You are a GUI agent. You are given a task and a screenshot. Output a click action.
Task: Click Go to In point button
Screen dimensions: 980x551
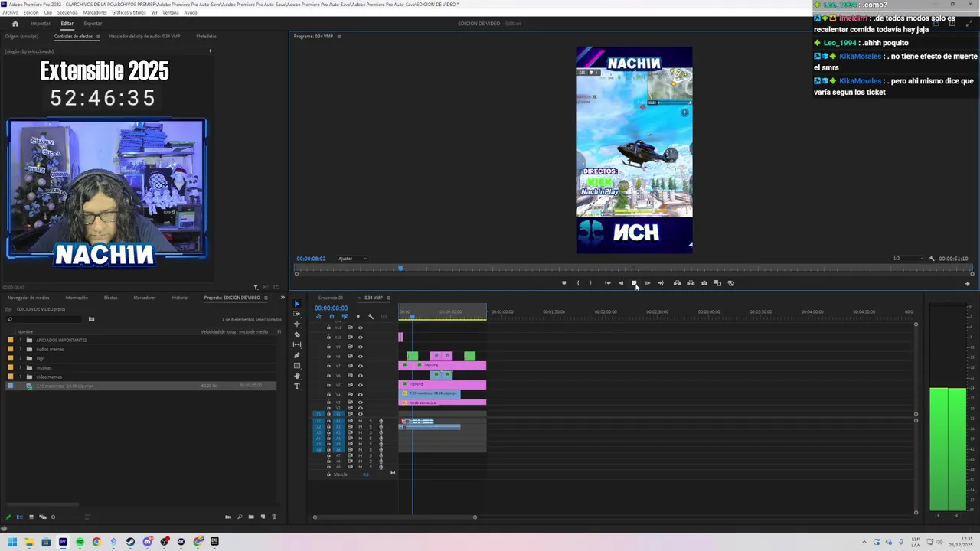coord(608,283)
